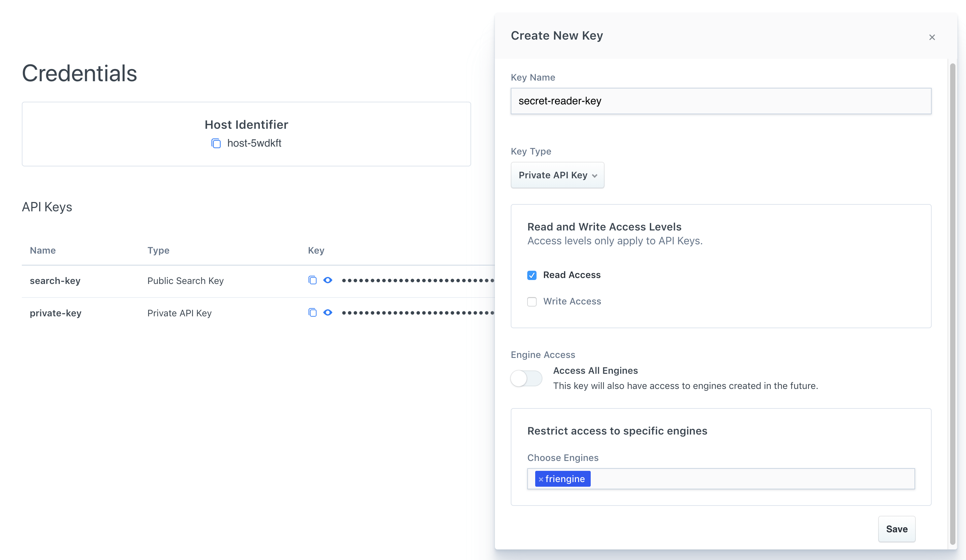Click the Type column header
This screenshot has width=966, height=560.
point(158,251)
